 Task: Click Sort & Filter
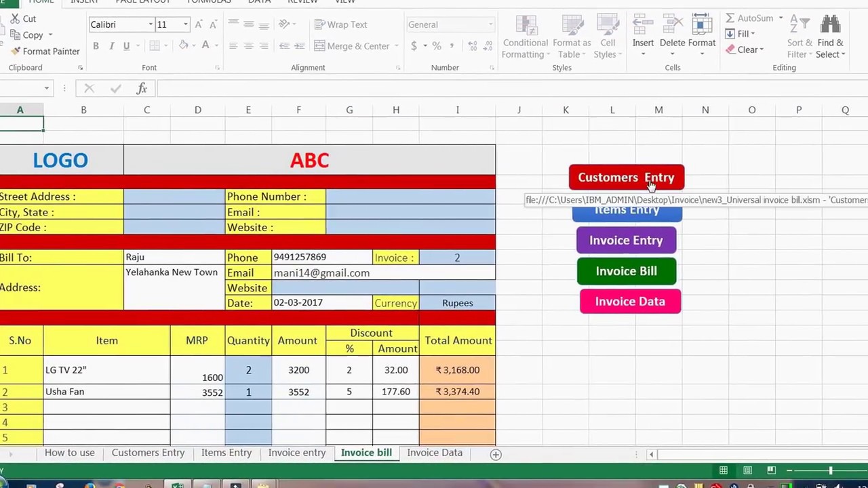[800, 37]
